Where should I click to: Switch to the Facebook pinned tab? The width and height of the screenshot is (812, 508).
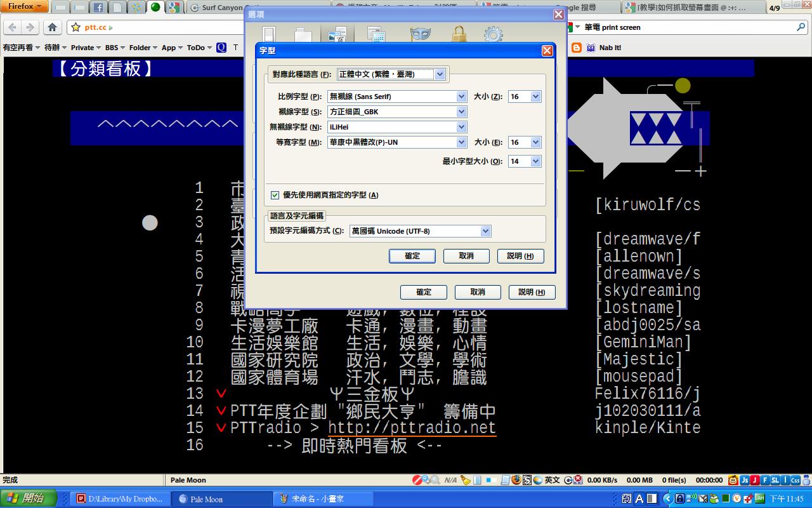point(98,8)
